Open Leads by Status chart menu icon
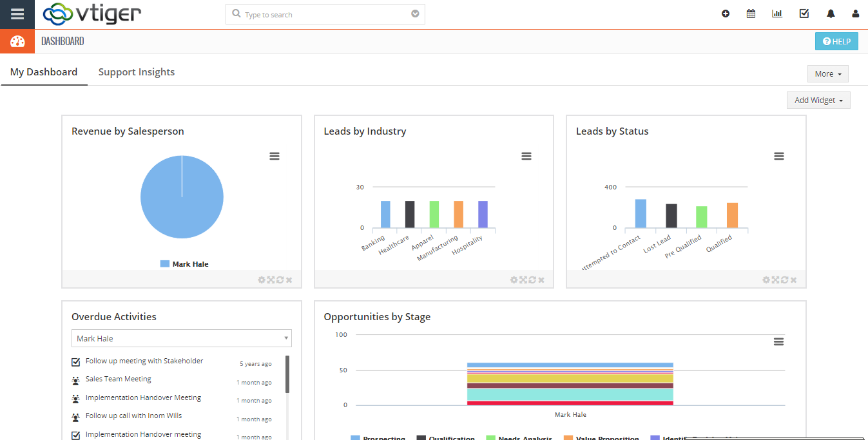 coord(778,156)
